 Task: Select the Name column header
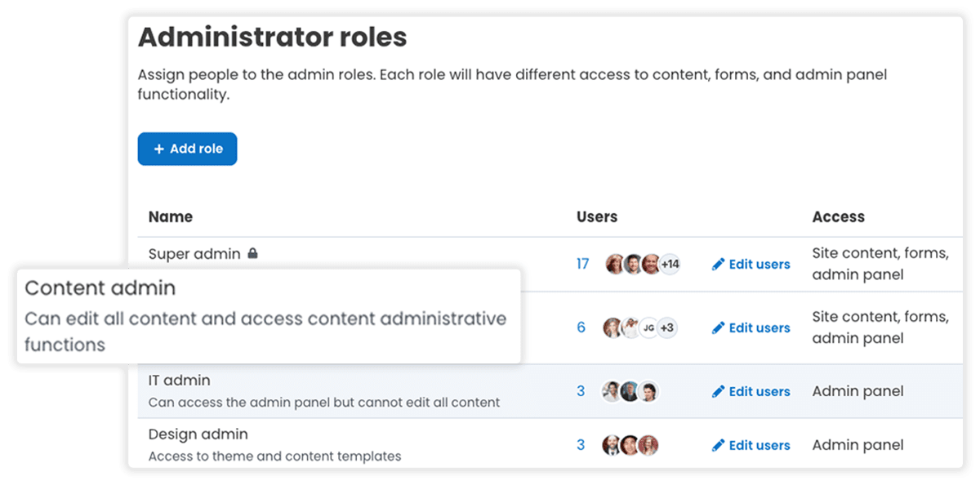pyautogui.click(x=171, y=216)
